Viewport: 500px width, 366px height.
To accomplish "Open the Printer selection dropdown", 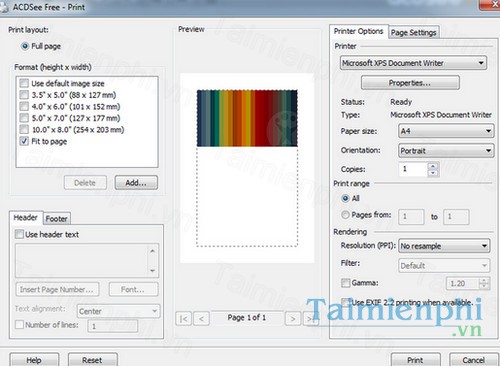I will coord(413,63).
